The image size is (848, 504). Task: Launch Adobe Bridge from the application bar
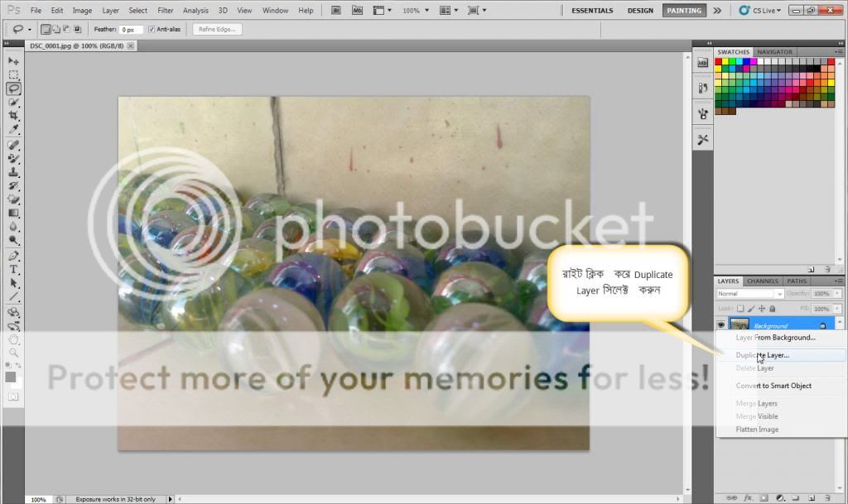pos(335,11)
